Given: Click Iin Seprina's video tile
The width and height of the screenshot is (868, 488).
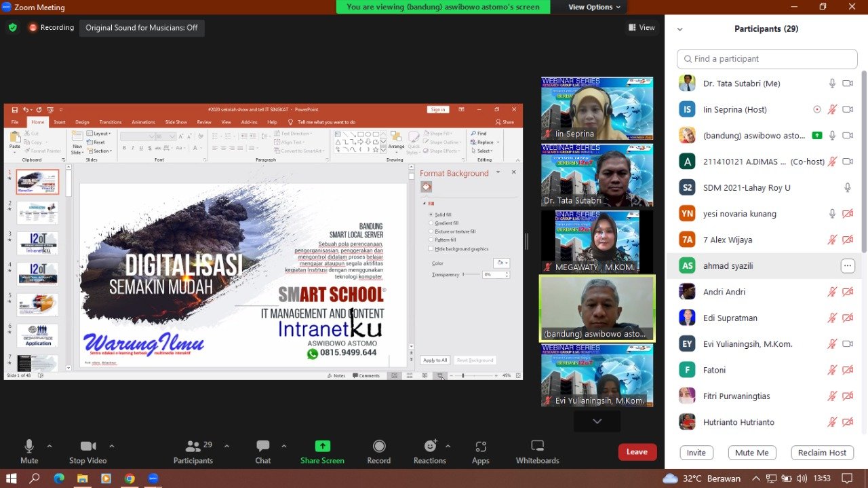Looking at the screenshot, I should 597,109.
